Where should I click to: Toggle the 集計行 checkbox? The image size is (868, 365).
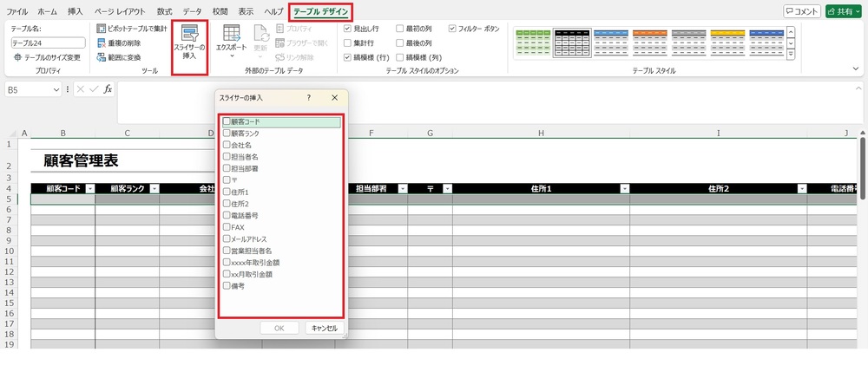tap(348, 42)
